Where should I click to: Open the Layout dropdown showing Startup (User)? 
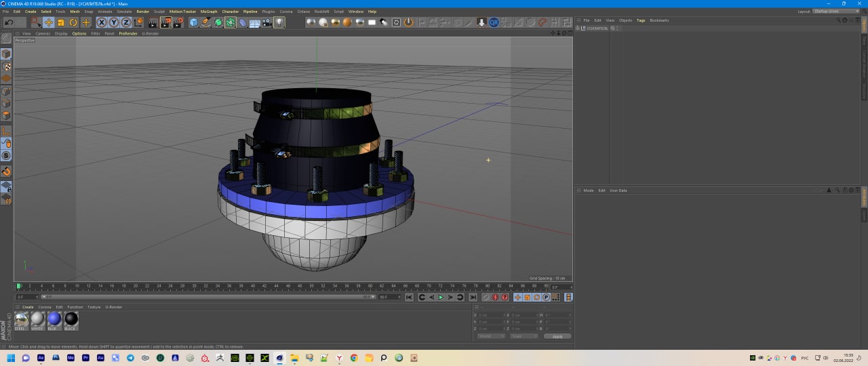coord(837,12)
